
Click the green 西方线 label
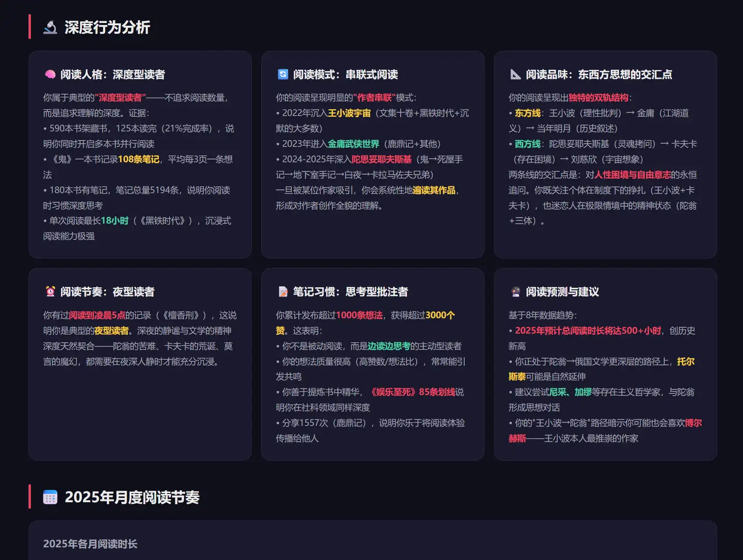528,144
